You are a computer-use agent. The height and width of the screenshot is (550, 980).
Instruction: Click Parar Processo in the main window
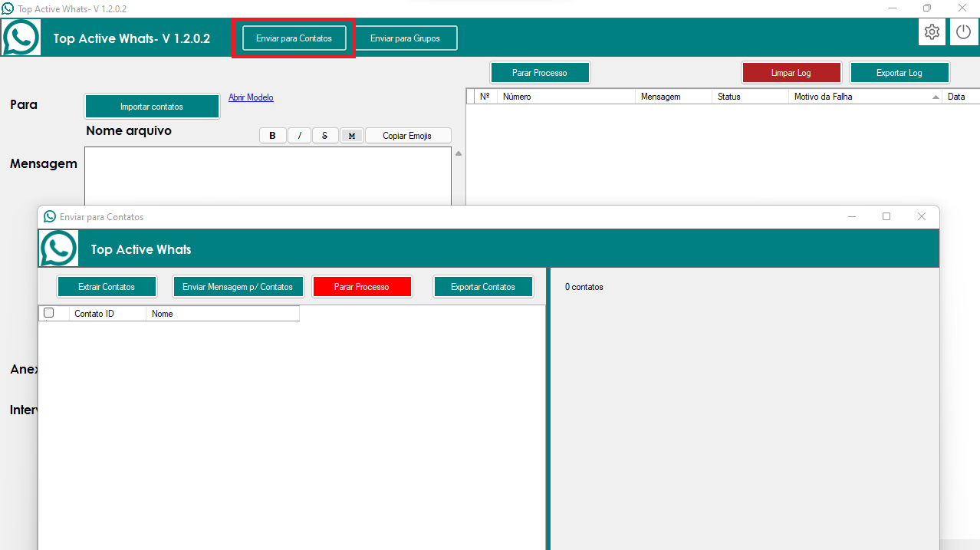[x=540, y=73]
